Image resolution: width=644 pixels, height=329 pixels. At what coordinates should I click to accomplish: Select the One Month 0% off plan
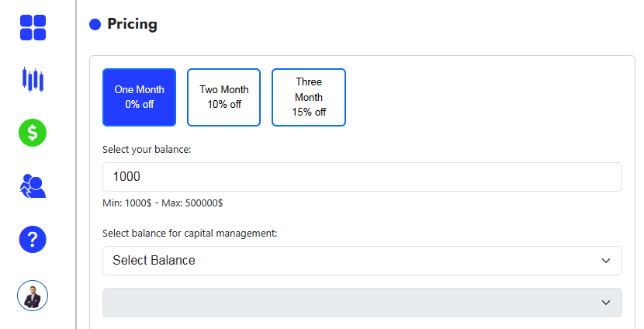point(140,97)
